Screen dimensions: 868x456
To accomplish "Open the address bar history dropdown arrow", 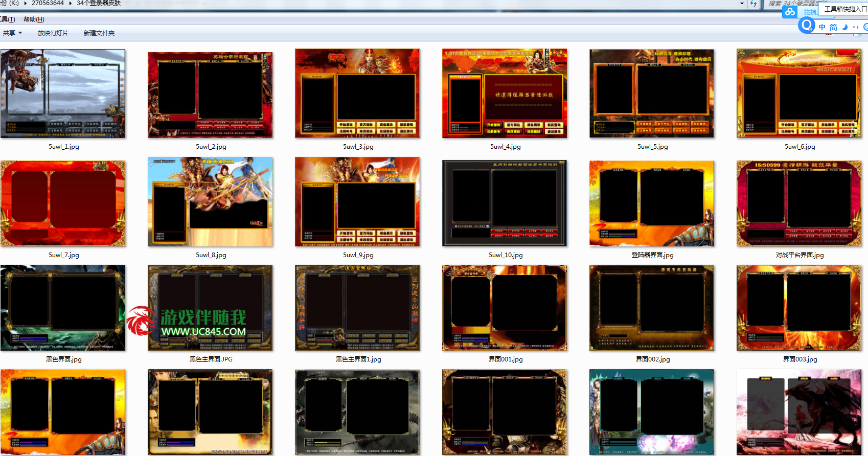I will 742,4.
